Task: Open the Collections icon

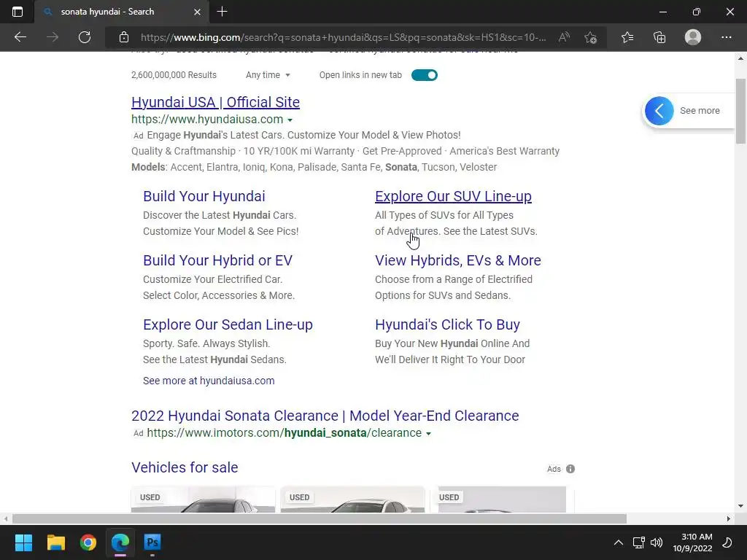Action: (x=659, y=37)
